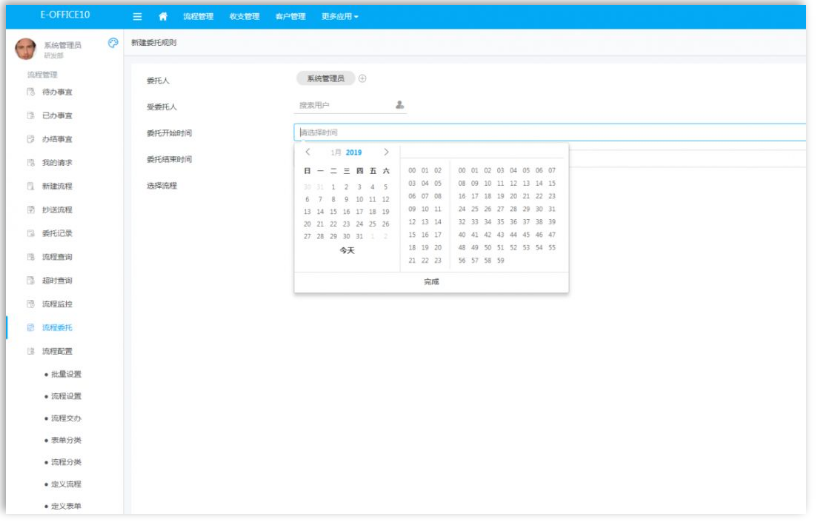Choose hour 00 in the hour list
The height and width of the screenshot is (525, 820).
click(412, 170)
